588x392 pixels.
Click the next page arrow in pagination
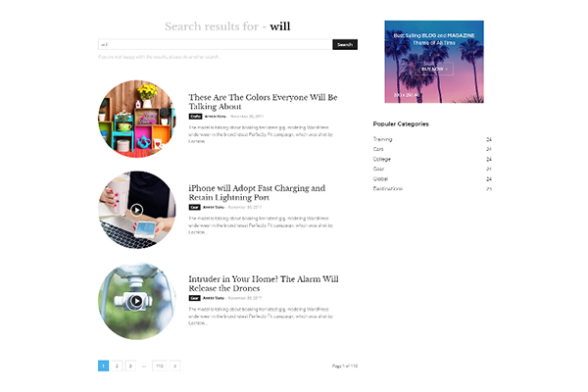(x=175, y=366)
